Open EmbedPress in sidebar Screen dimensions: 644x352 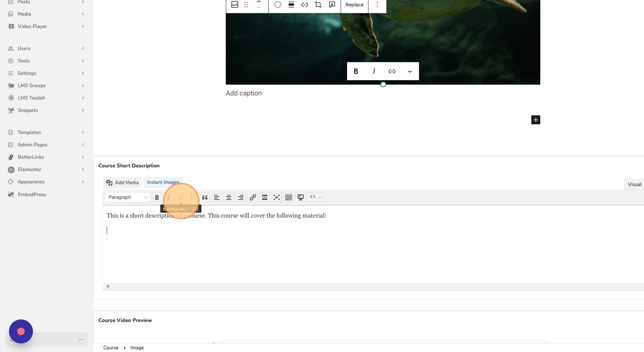click(32, 194)
